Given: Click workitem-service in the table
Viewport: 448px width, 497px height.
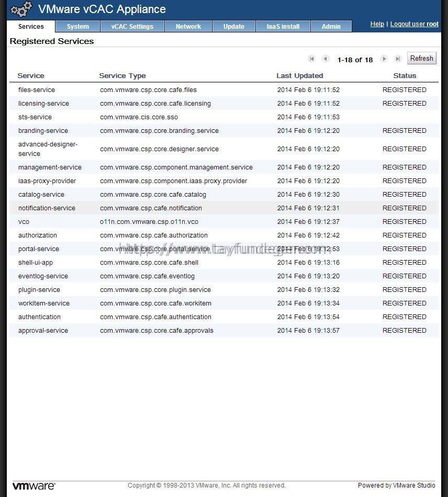Looking at the screenshot, I should (x=44, y=303).
